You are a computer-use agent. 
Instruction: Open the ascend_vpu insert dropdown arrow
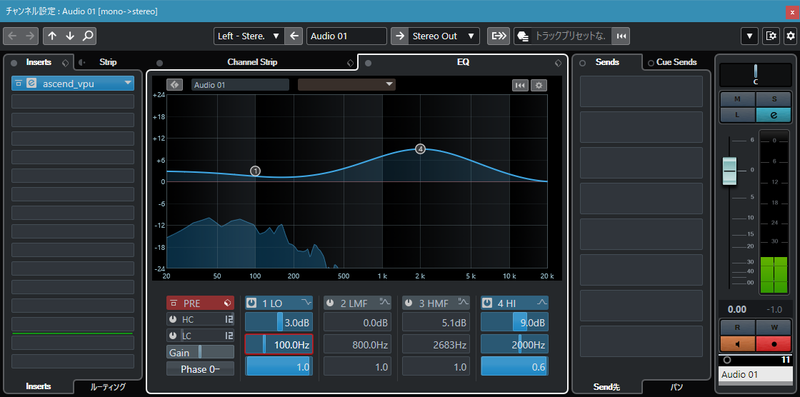(x=127, y=84)
